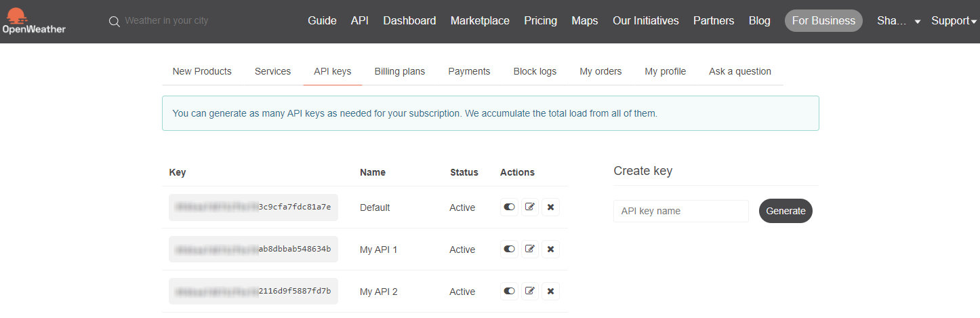
Task: Open the Marketplace link in navbar
Action: point(480,21)
